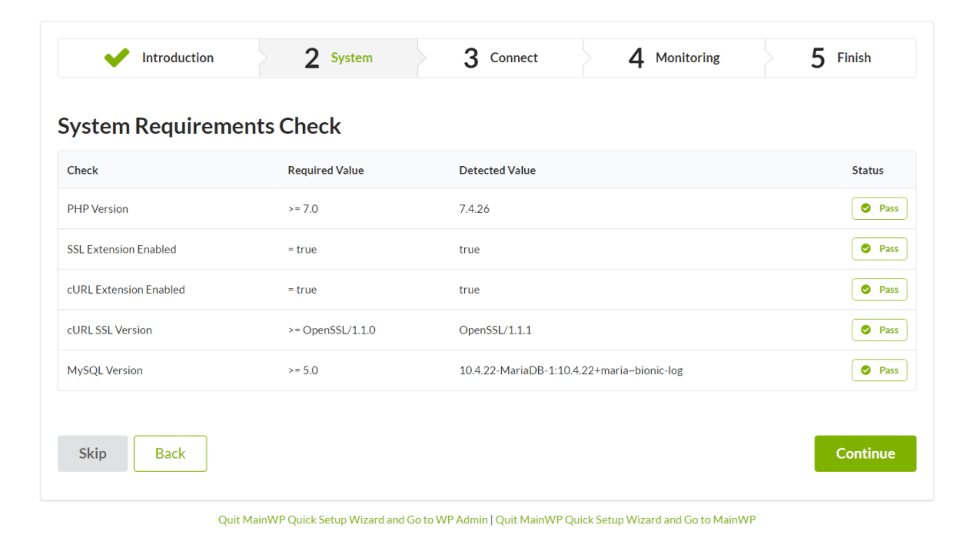
Task: Click the step number 5 before Finish
Action: point(818,58)
